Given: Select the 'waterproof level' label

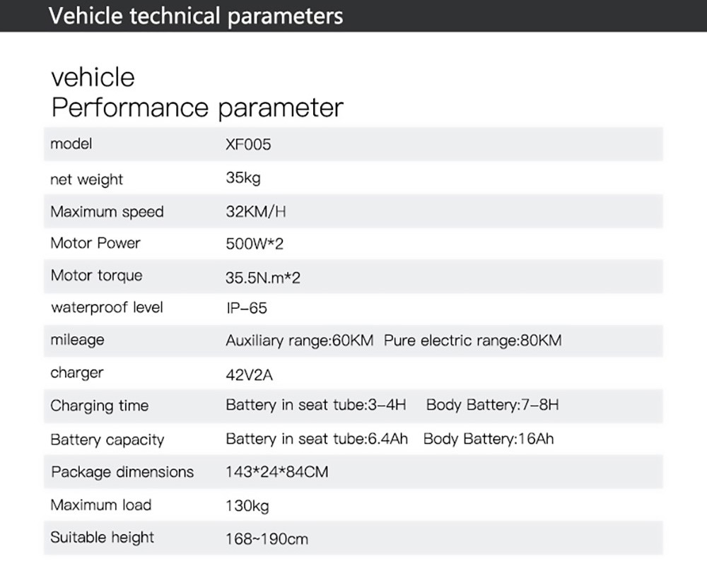Looking at the screenshot, I should click(107, 307).
